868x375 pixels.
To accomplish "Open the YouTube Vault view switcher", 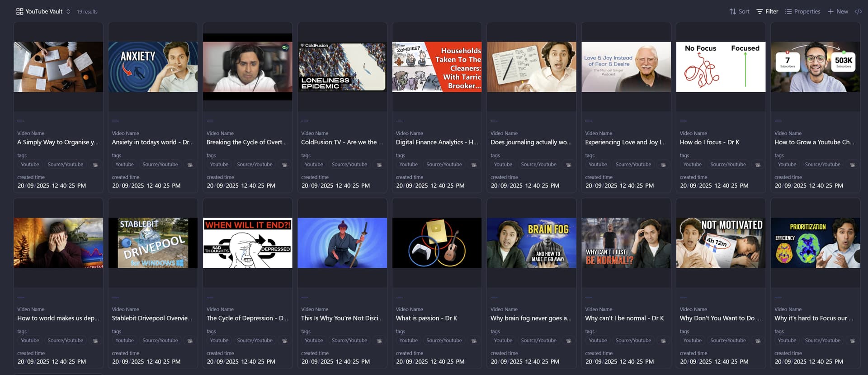I will point(44,11).
